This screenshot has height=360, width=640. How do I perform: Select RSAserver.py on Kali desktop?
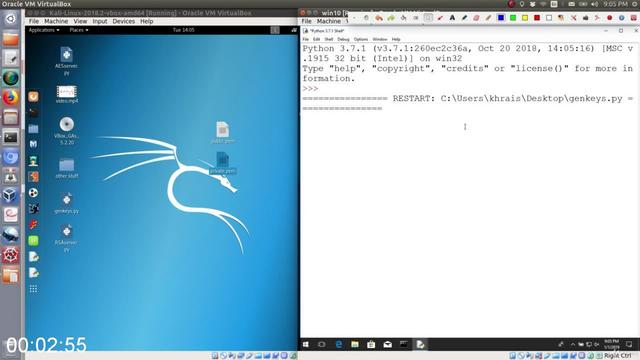click(67, 238)
